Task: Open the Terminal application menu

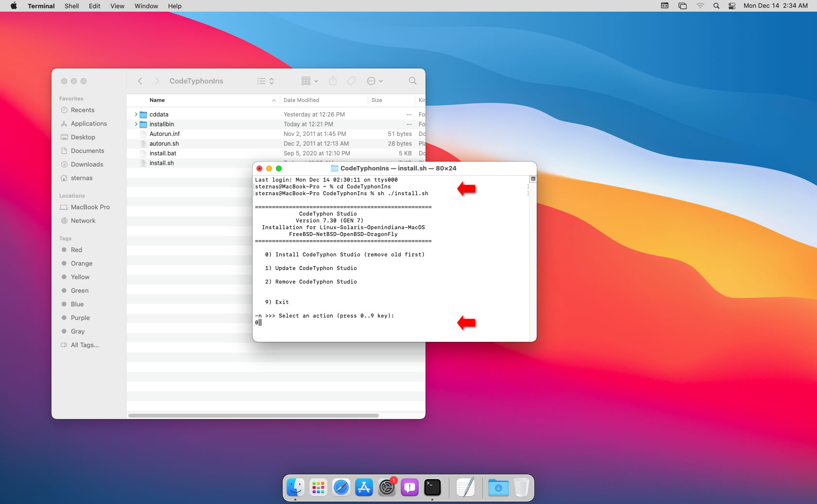Action: (41, 6)
